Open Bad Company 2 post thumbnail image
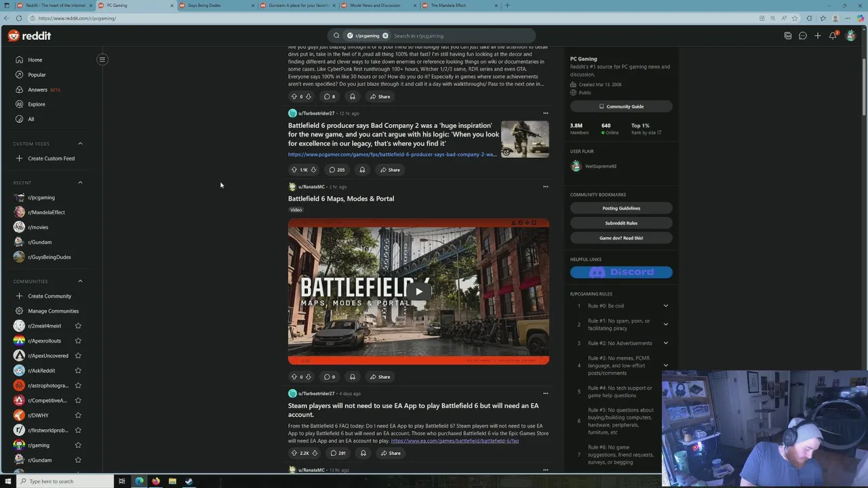 pos(525,139)
